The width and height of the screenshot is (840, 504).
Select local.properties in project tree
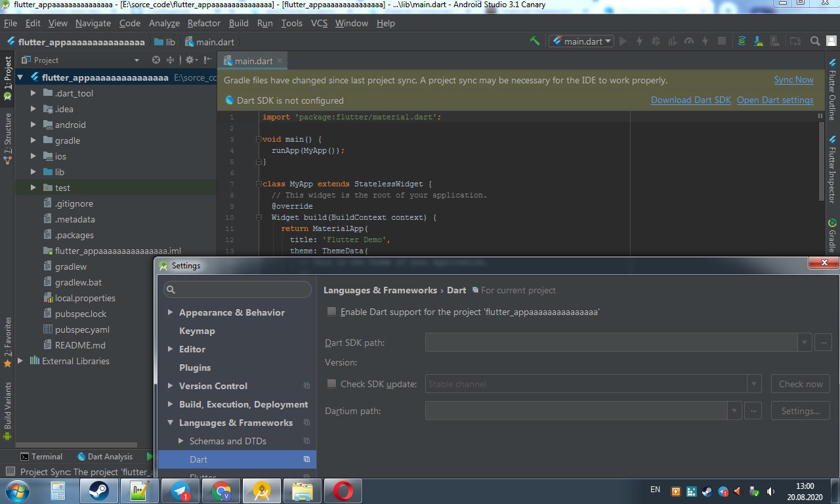click(85, 298)
